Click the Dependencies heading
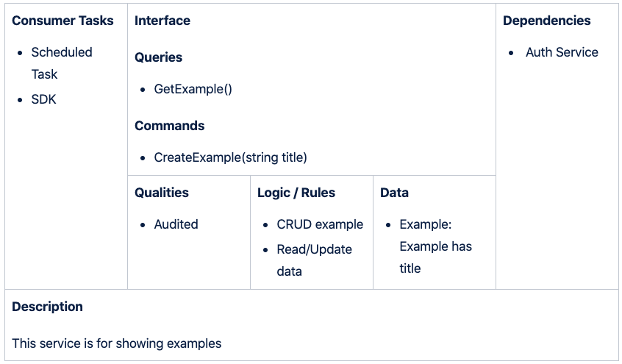Screen dimensions: 622x364 tap(546, 21)
